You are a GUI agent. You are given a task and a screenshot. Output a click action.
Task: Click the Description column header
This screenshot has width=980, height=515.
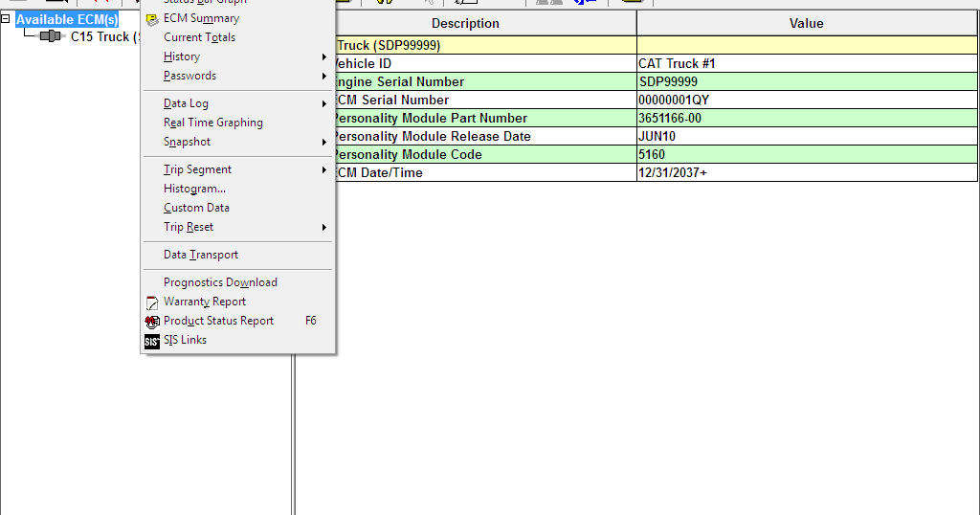[466, 24]
